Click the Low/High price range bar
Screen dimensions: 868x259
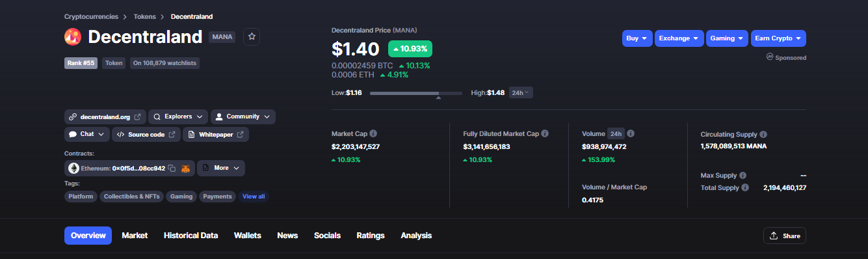(x=417, y=93)
